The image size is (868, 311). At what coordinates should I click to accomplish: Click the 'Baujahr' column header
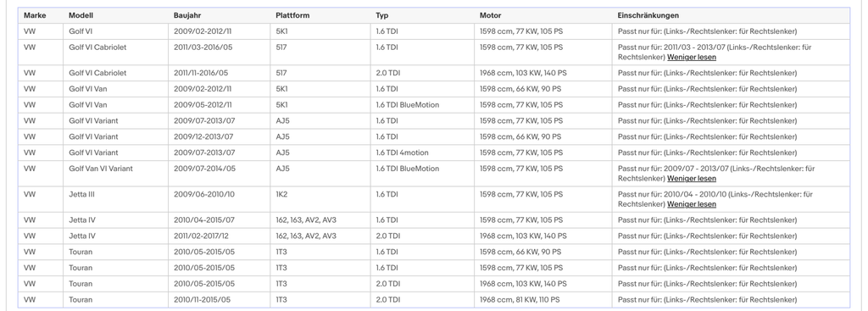(187, 15)
